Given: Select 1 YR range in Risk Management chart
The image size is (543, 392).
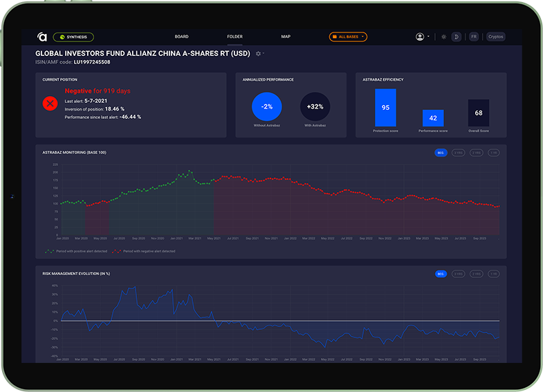Looking at the screenshot, I should [493, 274].
